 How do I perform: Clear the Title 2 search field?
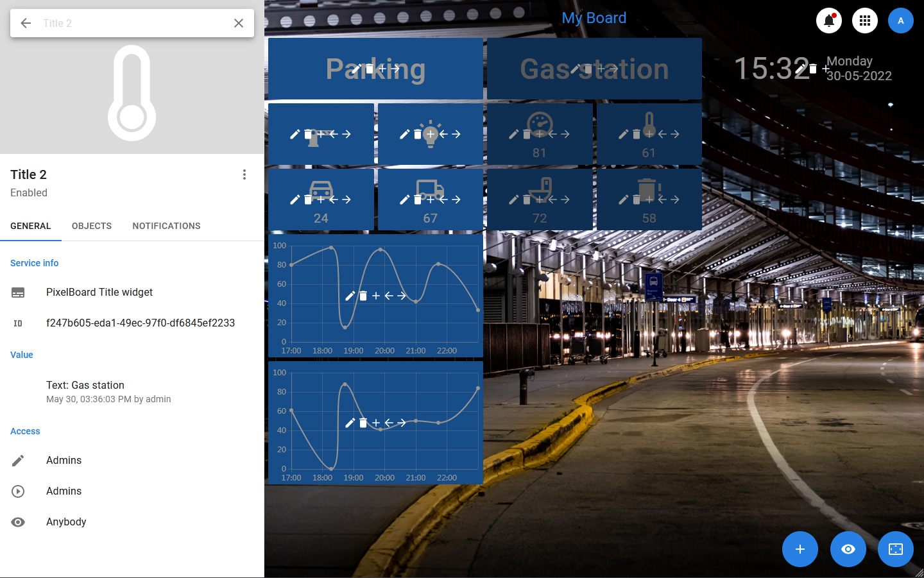coord(239,23)
